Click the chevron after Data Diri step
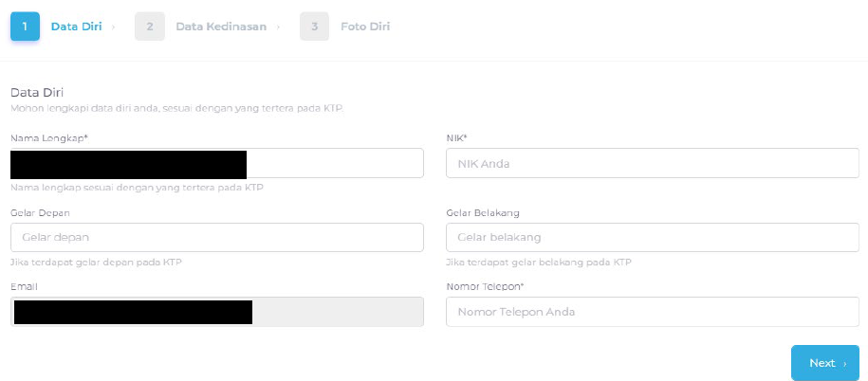Image resolution: width=868 pixels, height=381 pixels. click(x=113, y=27)
